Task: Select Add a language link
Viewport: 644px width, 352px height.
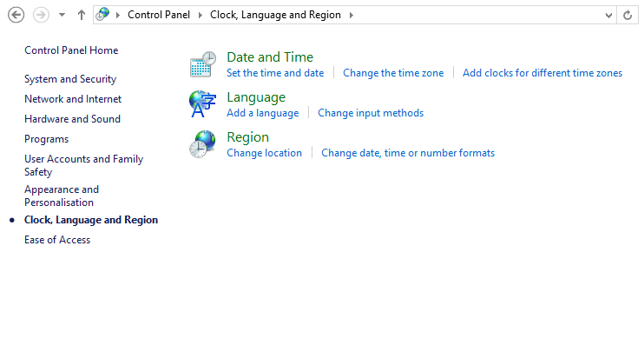Action: [x=262, y=113]
